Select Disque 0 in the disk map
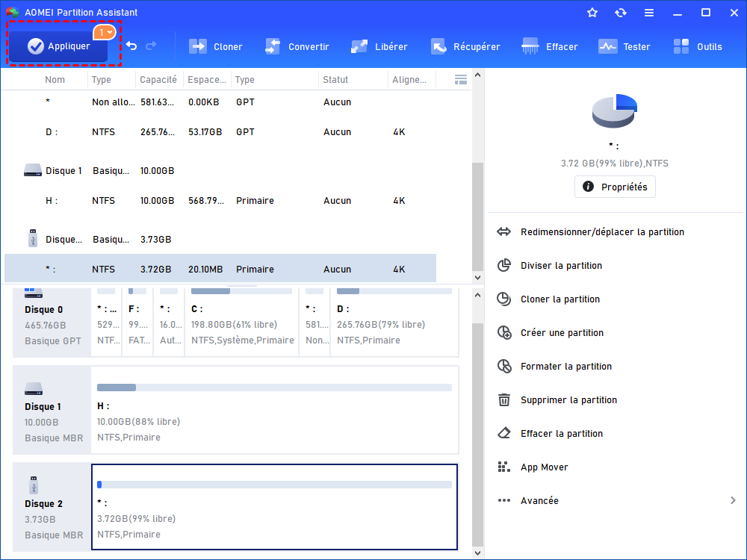Screen dimensions: 747x560 (52, 321)
